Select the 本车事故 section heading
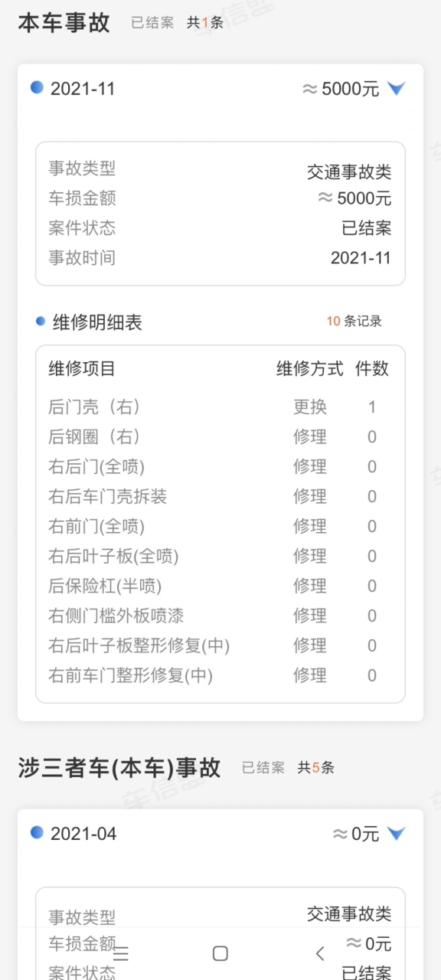441x980 pixels. (x=64, y=22)
